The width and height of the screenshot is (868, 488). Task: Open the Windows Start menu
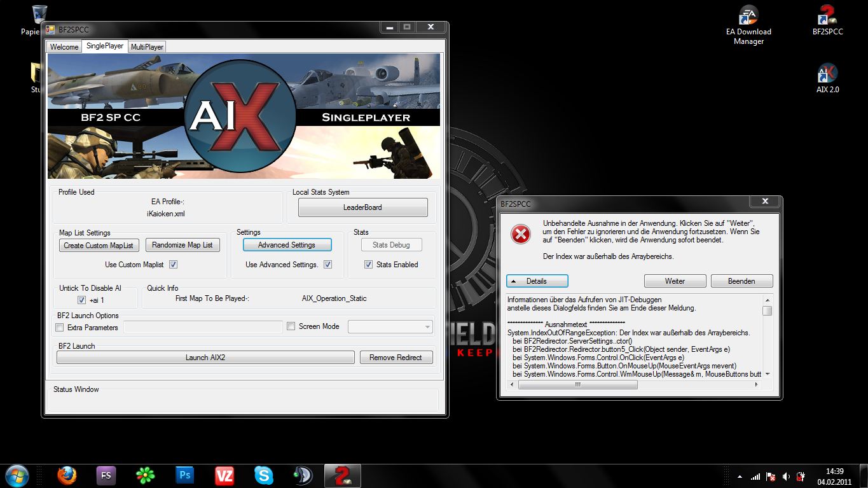17,475
